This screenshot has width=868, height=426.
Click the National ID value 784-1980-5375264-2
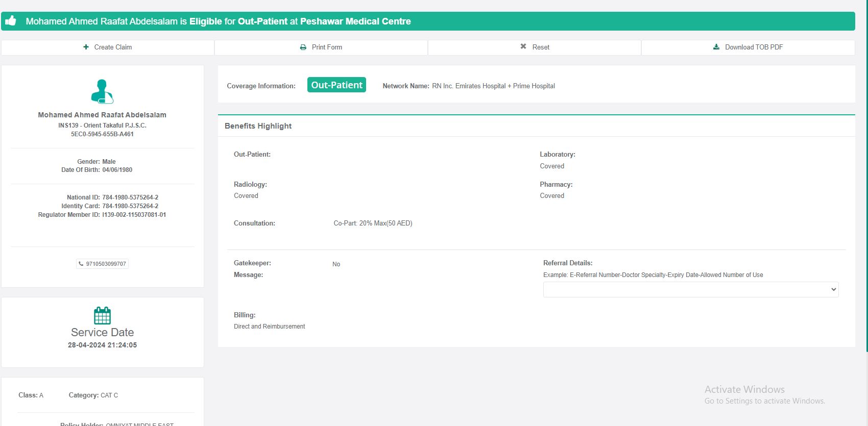pyautogui.click(x=130, y=197)
